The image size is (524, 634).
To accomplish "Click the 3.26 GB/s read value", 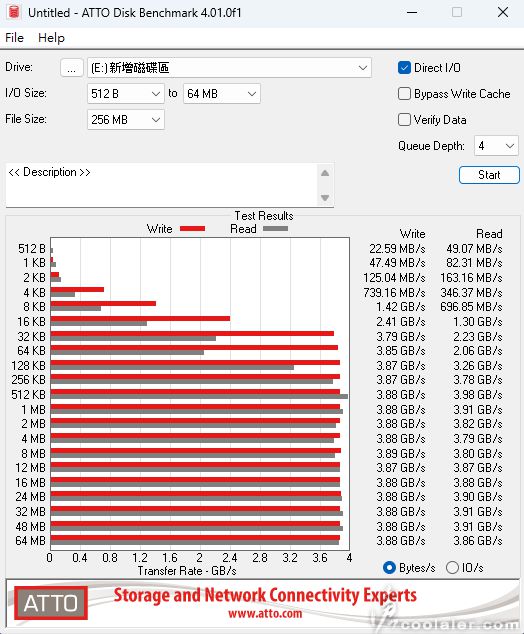I will (x=478, y=366).
